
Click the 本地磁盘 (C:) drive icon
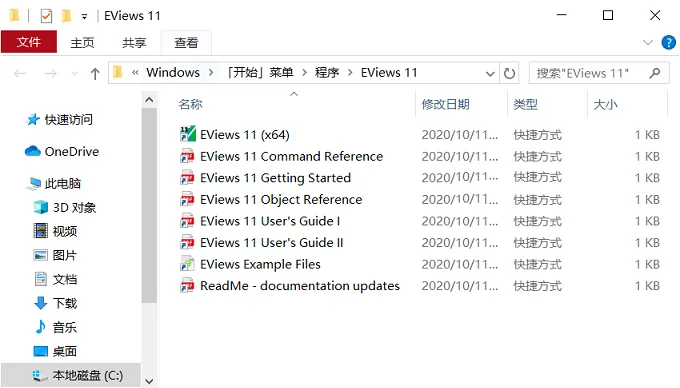pyautogui.click(x=39, y=375)
